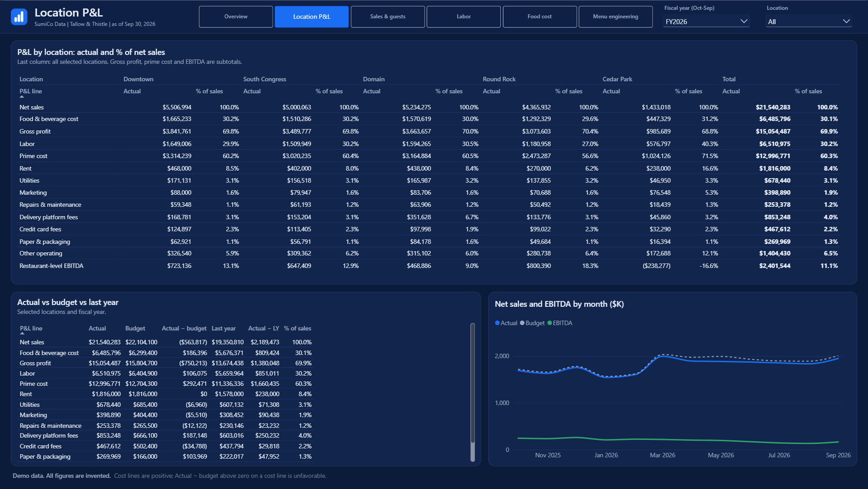Select the Downtown column header

click(138, 79)
